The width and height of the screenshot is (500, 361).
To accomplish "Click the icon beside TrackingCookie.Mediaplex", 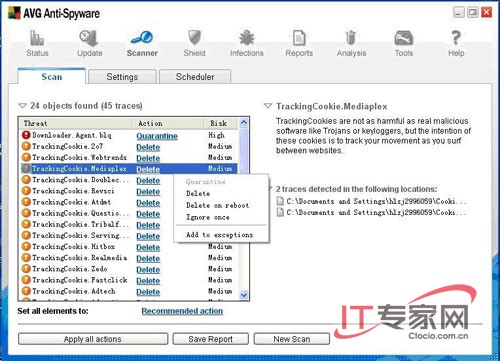I will 26,168.
